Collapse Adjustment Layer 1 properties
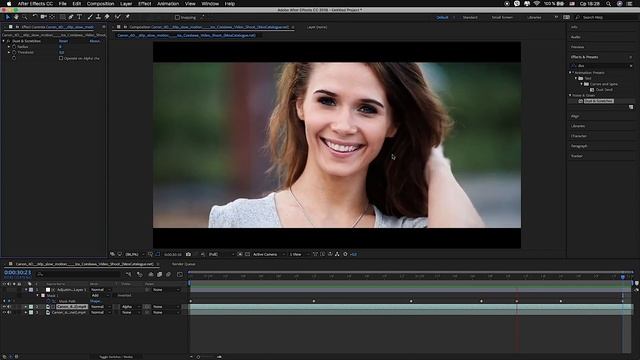Image resolution: width=640 pixels, height=360 pixels. (26, 290)
